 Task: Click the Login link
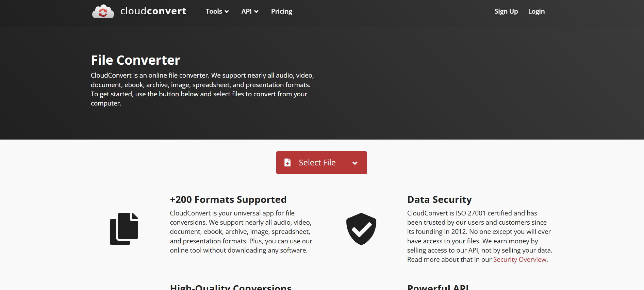click(536, 11)
